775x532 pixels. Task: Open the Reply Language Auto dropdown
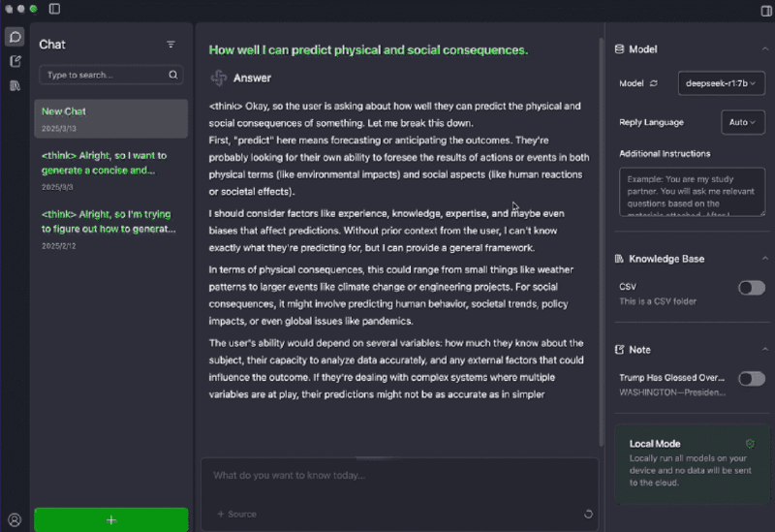tap(743, 123)
